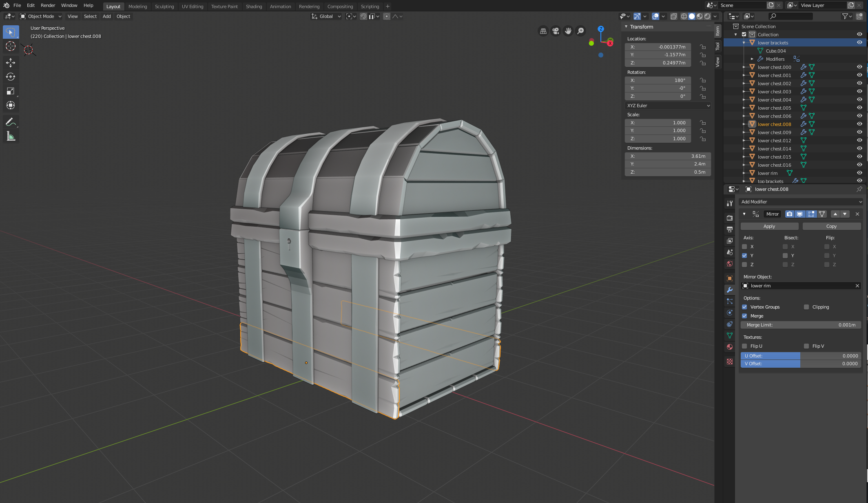Open the XYZ Euler rotation mode dropdown

[668, 106]
